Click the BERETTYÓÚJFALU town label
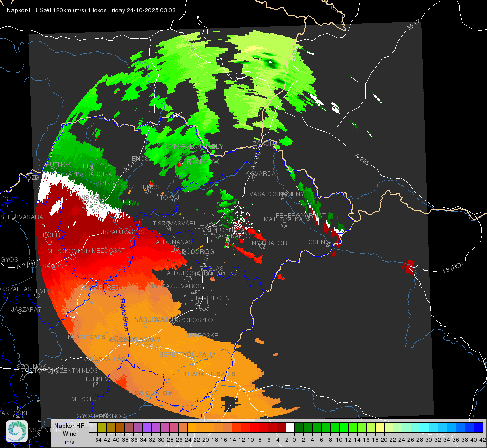Screen dimensions: 487x448 pyautogui.click(x=186, y=354)
